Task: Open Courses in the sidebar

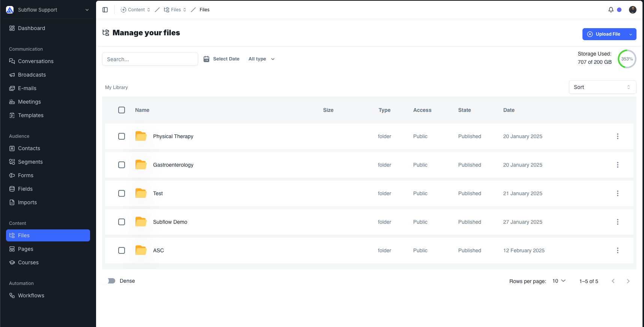Action: pos(48,262)
